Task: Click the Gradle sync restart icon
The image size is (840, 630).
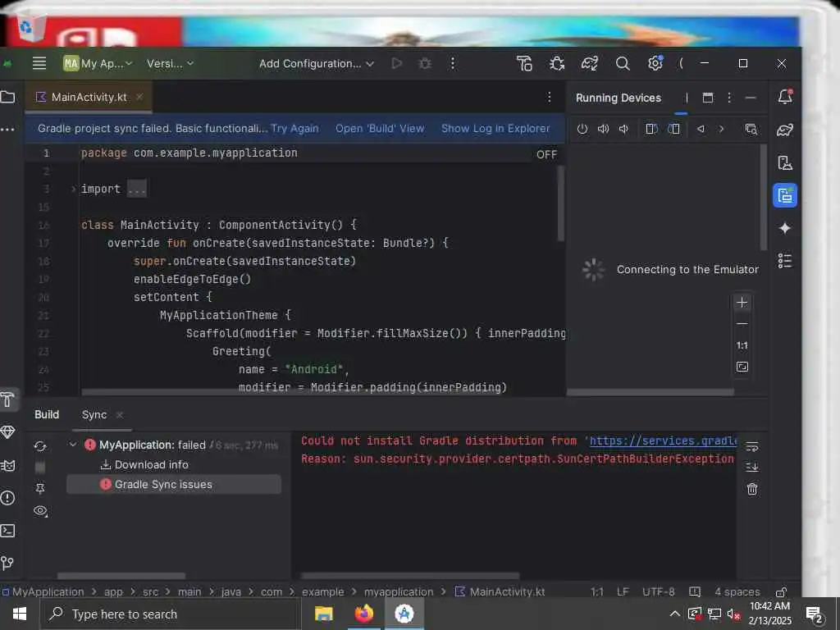Action: coord(40,445)
